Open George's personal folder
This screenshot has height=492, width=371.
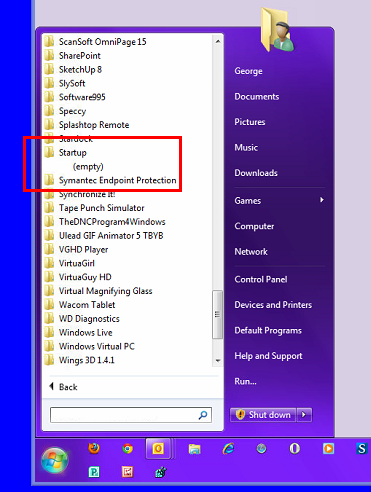tap(248, 71)
